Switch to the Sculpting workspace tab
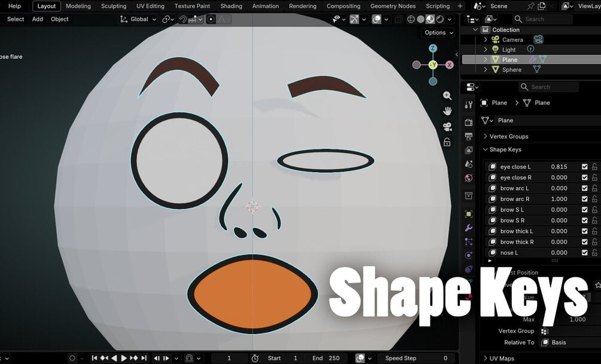 click(x=114, y=6)
